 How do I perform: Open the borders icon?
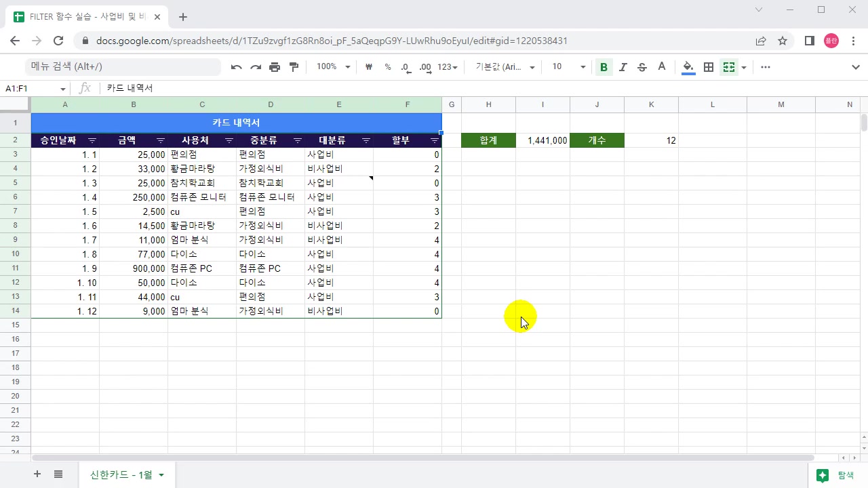pos(708,67)
